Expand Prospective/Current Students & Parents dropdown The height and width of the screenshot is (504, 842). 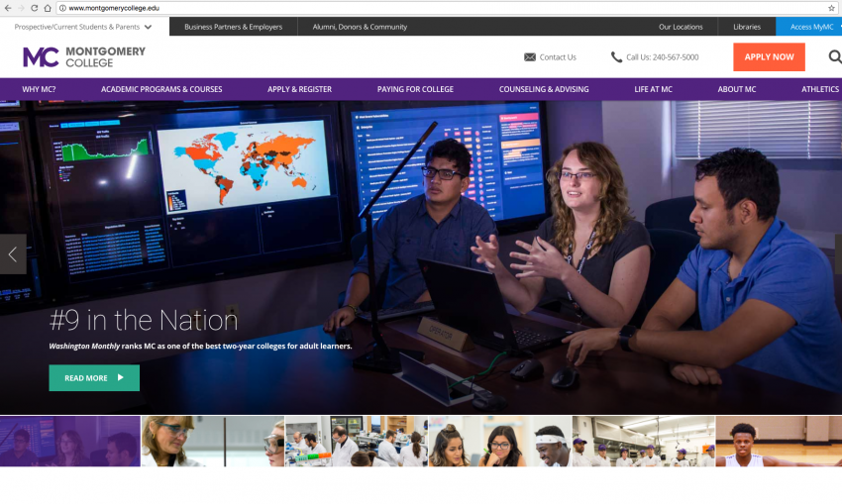coord(148,27)
